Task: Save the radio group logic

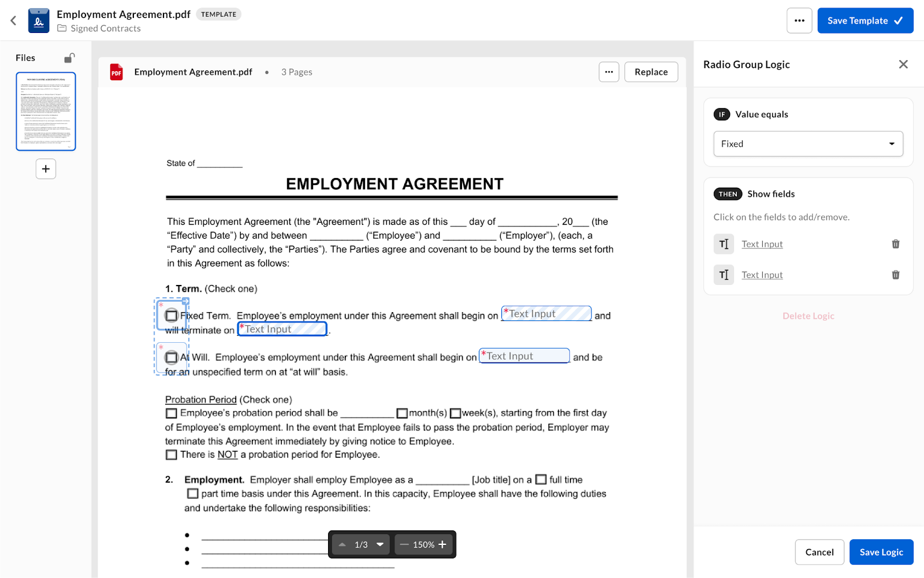Action: click(x=881, y=552)
